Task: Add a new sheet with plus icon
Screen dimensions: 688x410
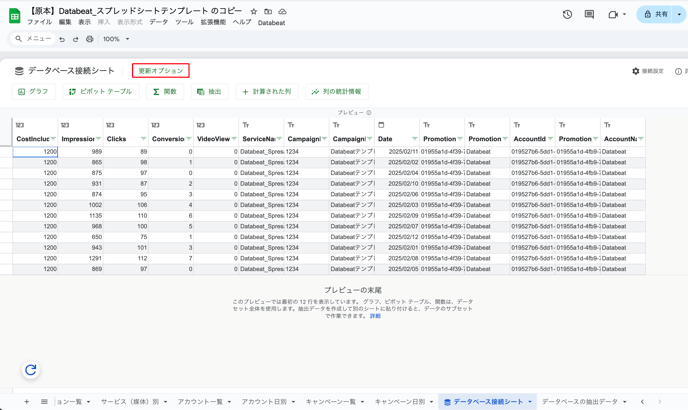Action: tap(27, 402)
